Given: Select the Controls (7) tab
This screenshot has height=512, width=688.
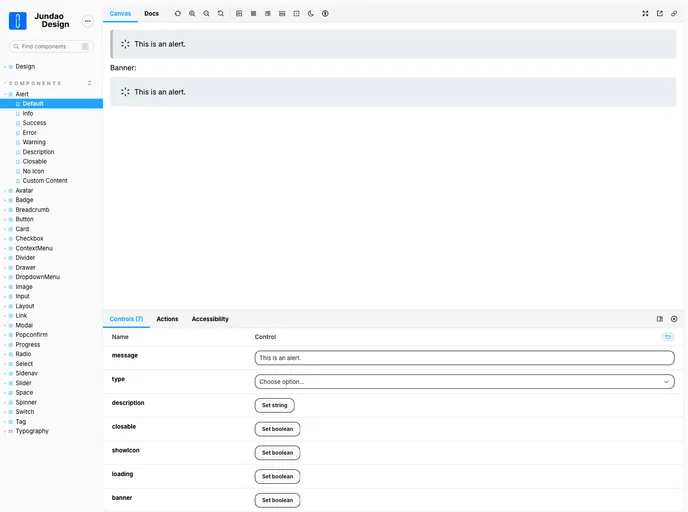Looking at the screenshot, I should [x=126, y=319].
